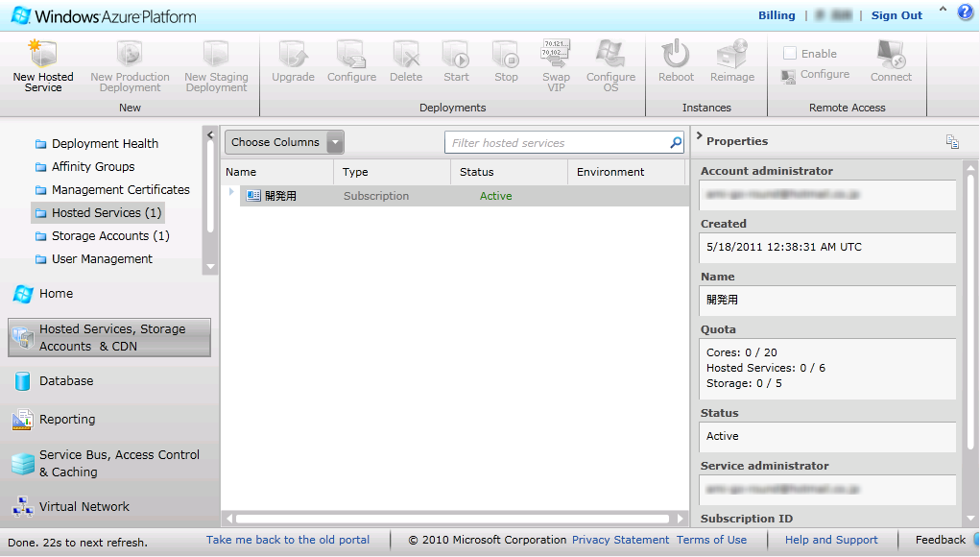The height and width of the screenshot is (557, 980).
Task: Open the Privacy Statement link
Action: [621, 540]
